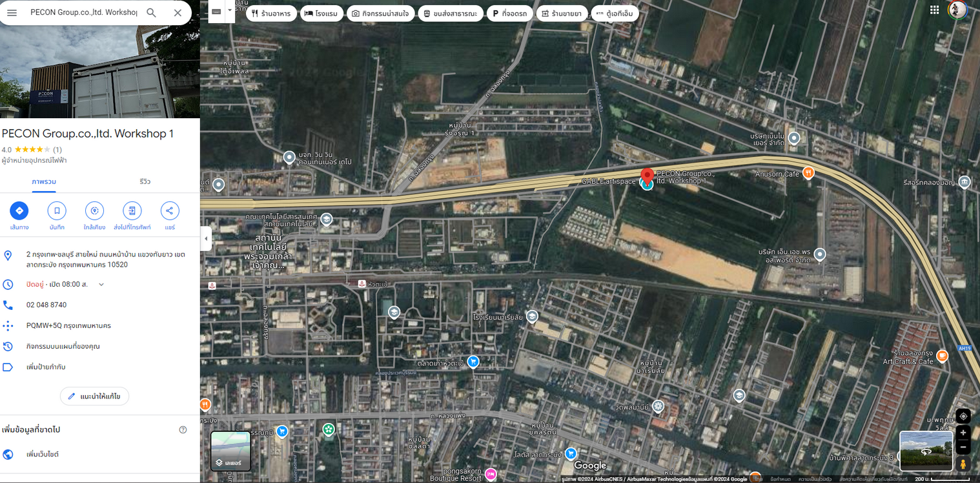Screen dimensions: 980x483
Task: Zoom in with the plus button
Action: click(x=963, y=433)
